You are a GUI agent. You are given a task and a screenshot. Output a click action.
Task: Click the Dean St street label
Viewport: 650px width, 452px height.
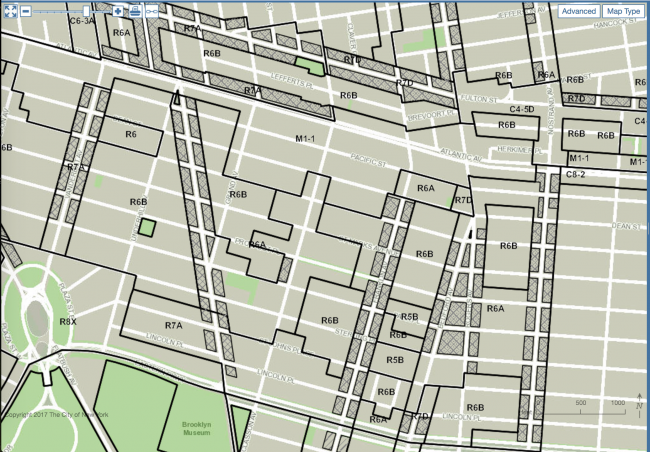pos(626,226)
